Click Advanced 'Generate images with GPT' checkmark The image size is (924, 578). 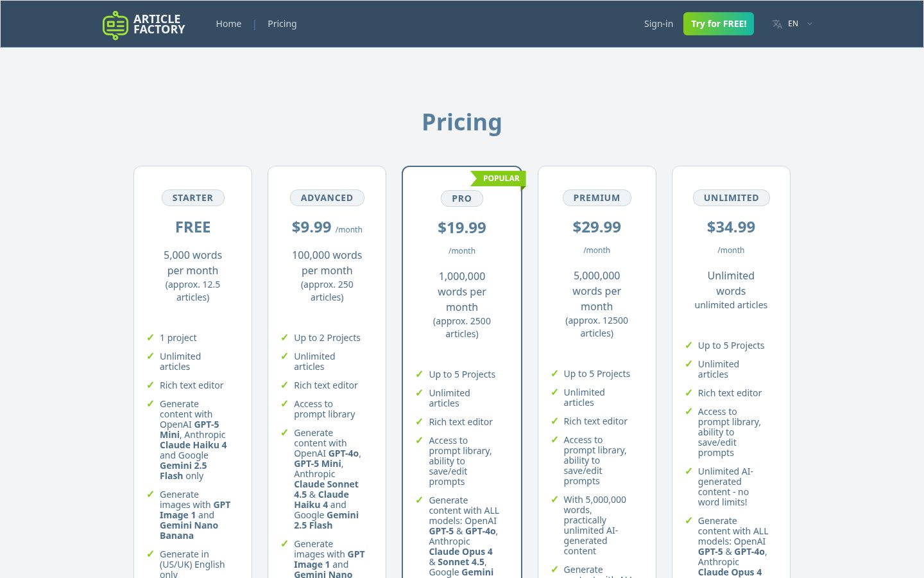[x=284, y=544]
